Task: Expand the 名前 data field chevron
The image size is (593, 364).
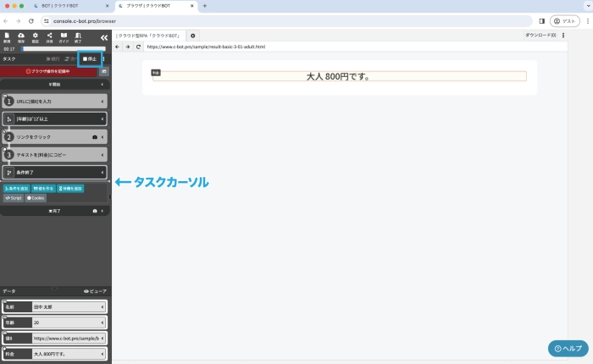Action: point(103,306)
